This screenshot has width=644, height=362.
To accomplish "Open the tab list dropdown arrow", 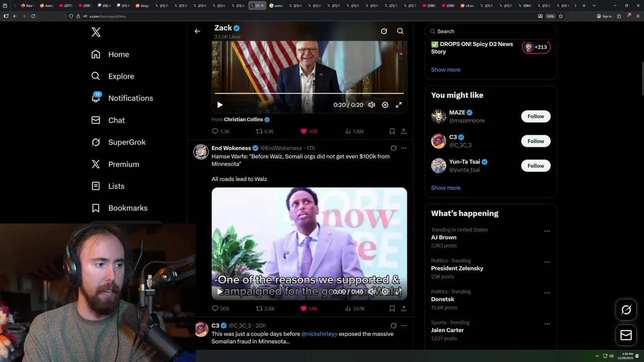I will [594, 6].
